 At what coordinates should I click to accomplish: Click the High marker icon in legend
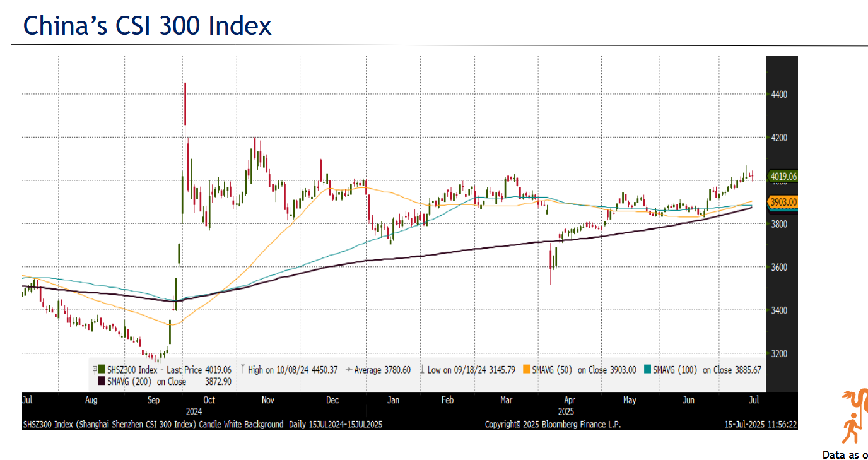click(242, 370)
